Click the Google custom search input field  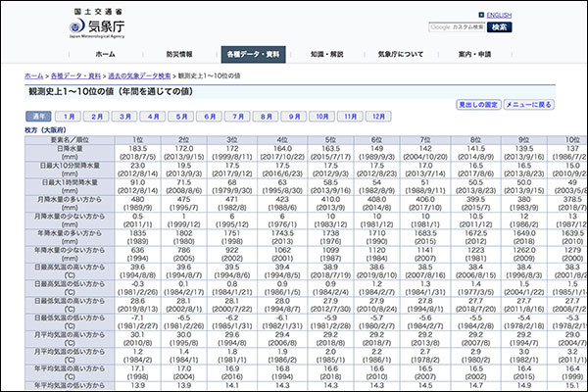(457, 27)
